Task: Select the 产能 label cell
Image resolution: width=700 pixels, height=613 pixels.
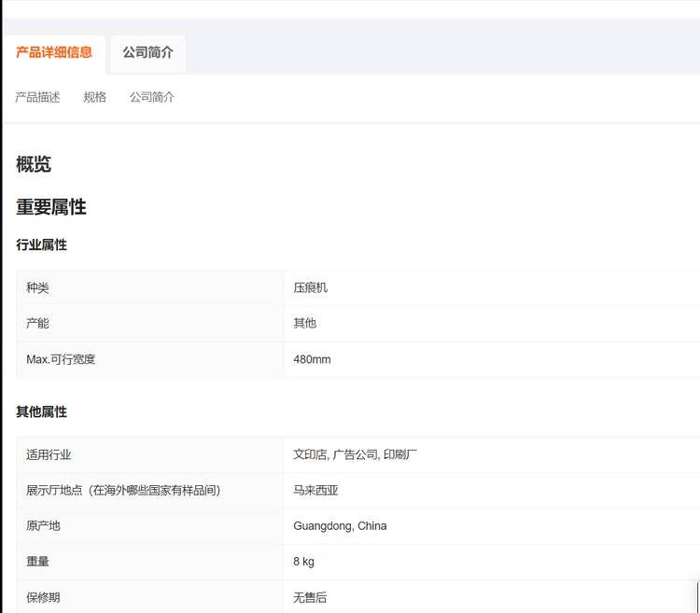Action: [37, 323]
